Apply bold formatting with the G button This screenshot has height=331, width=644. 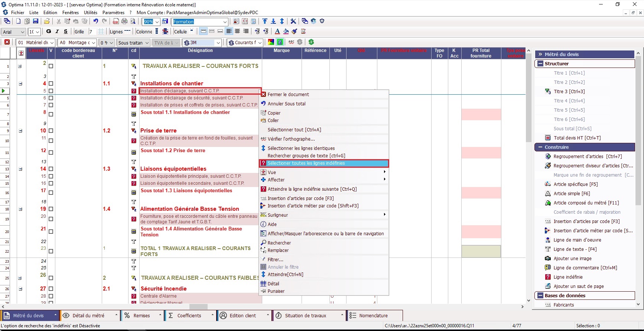48,32
